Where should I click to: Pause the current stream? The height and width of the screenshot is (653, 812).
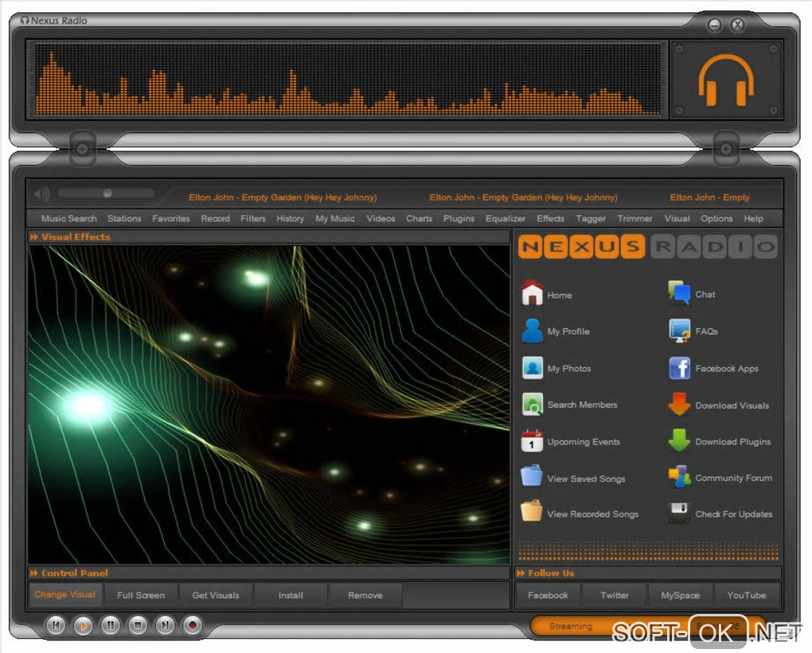pos(111,625)
